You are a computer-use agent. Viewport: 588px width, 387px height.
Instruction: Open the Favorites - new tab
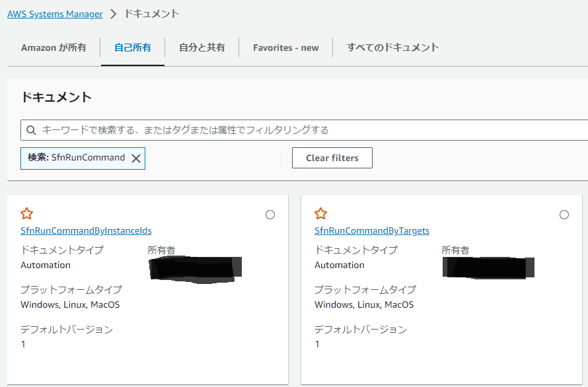click(x=286, y=48)
